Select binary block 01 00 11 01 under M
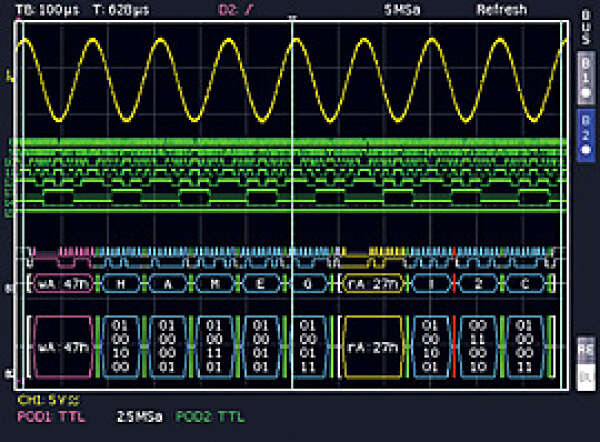The image size is (600, 442). click(214, 347)
